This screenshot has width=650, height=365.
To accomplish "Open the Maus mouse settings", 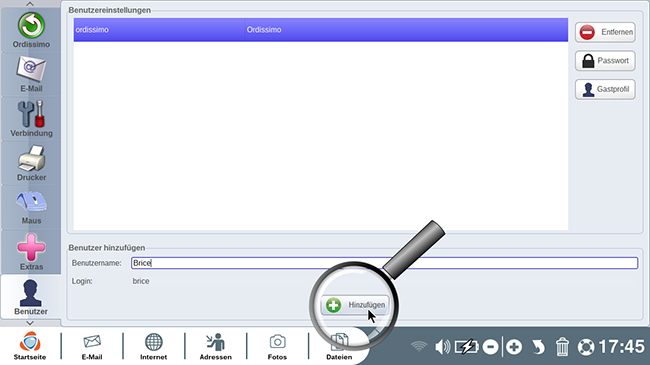I will click(31, 207).
